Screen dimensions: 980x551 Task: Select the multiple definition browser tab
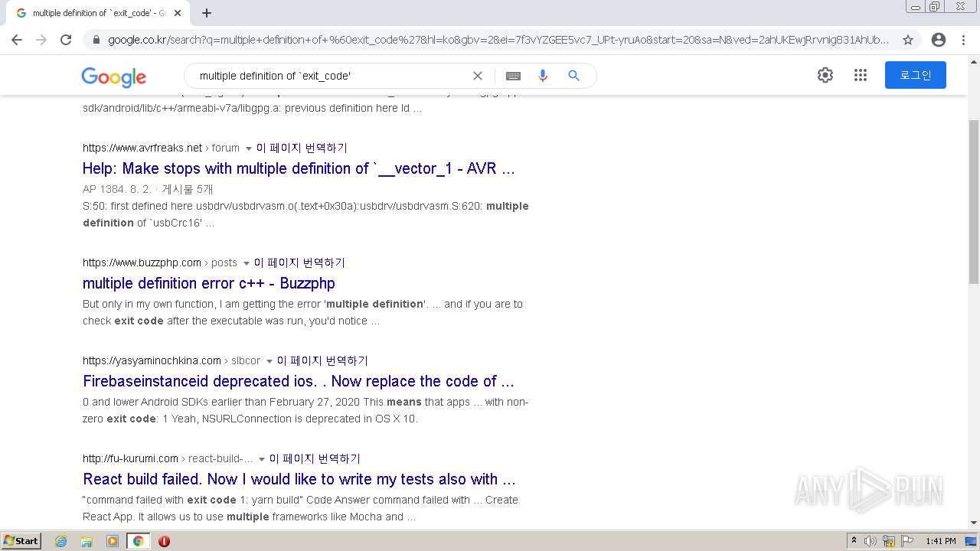point(98,13)
